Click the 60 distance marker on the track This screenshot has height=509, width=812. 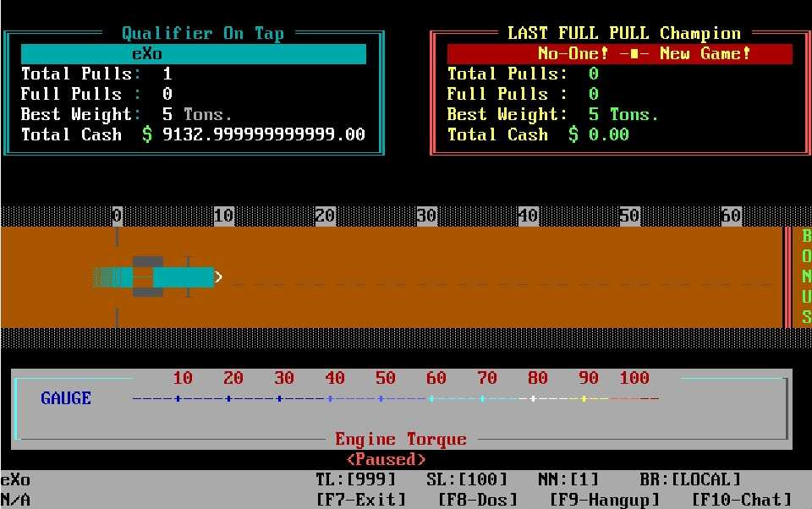[x=731, y=216]
